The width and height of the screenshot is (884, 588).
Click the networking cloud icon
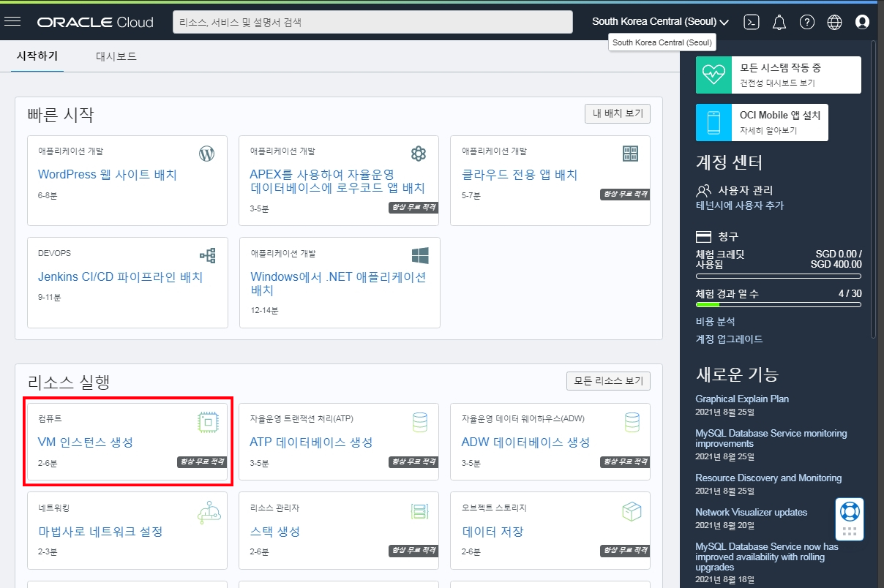209,512
